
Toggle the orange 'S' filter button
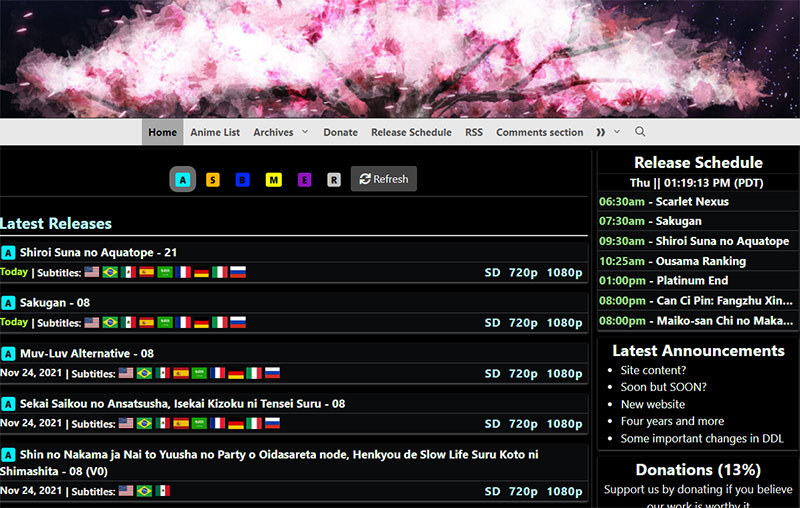pyautogui.click(x=213, y=180)
